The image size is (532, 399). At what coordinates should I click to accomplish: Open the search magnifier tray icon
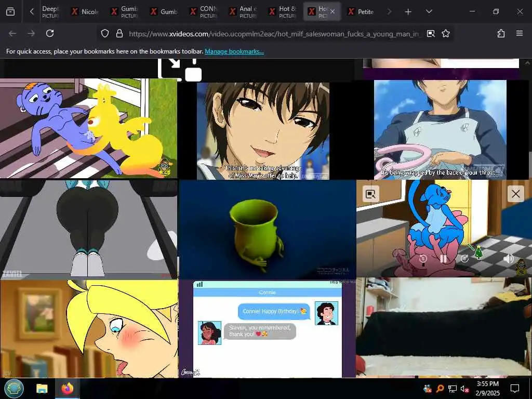440,389
